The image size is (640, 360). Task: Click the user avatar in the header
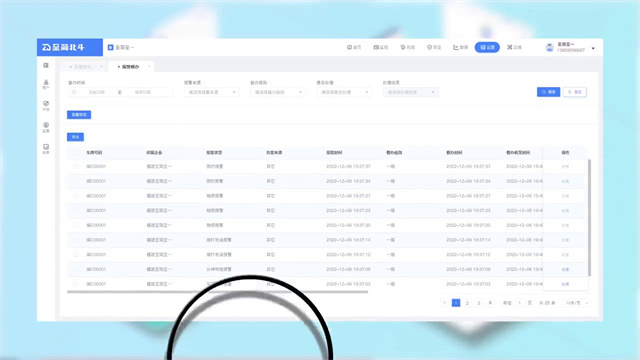pyautogui.click(x=549, y=47)
